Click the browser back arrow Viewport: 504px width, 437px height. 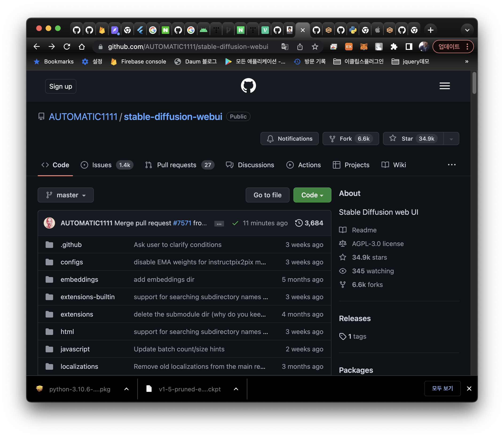(x=37, y=47)
